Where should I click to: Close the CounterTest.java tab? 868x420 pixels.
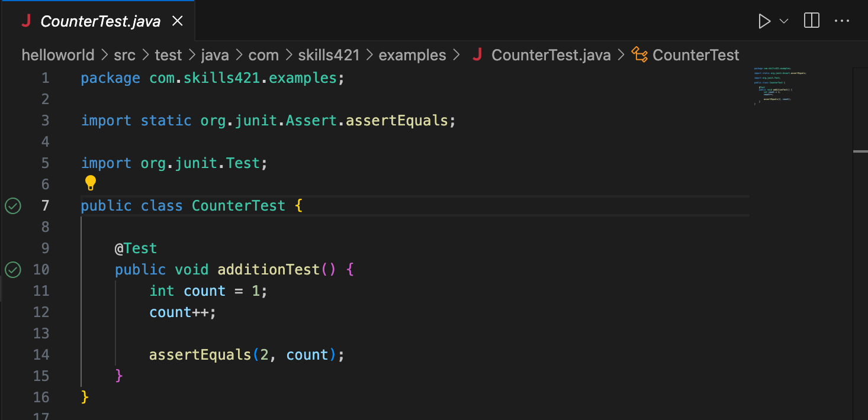[x=177, y=22]
